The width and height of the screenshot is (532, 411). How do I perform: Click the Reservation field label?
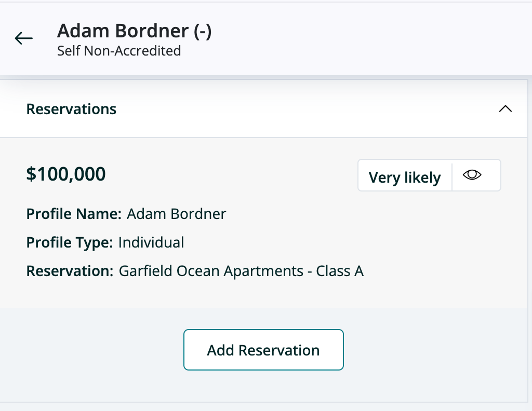tap(70, 271)
